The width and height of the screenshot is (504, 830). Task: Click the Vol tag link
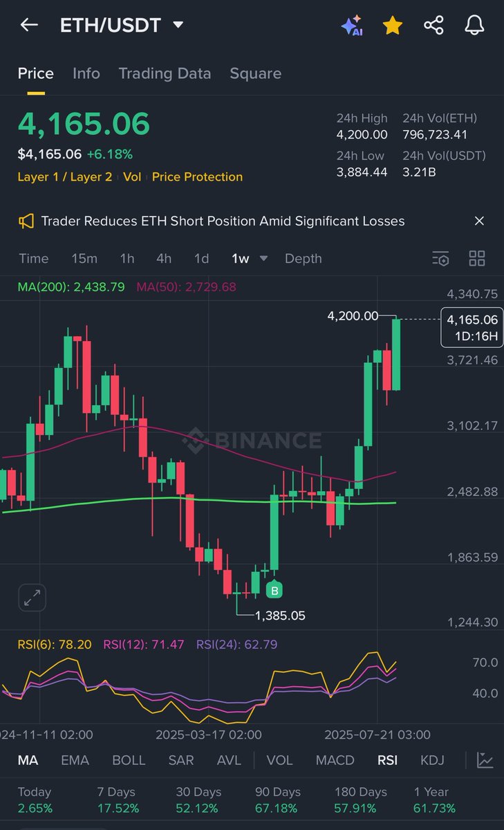(x=132, y=177)
